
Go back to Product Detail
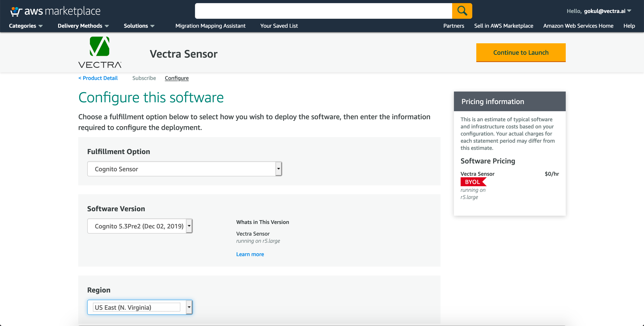click(98, 78)
